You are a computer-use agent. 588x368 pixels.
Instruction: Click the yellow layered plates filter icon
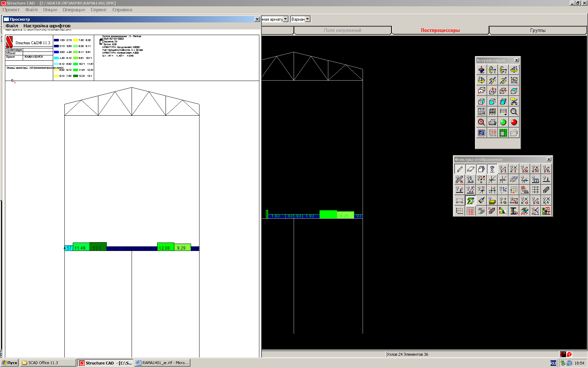pos(492,200)
